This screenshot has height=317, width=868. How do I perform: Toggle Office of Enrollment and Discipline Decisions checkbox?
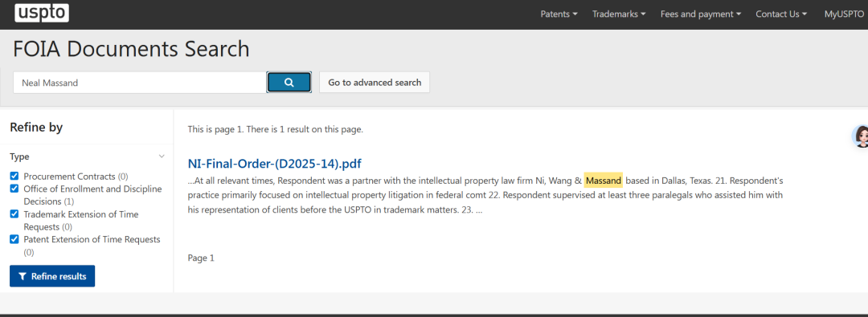coord(14,189)
